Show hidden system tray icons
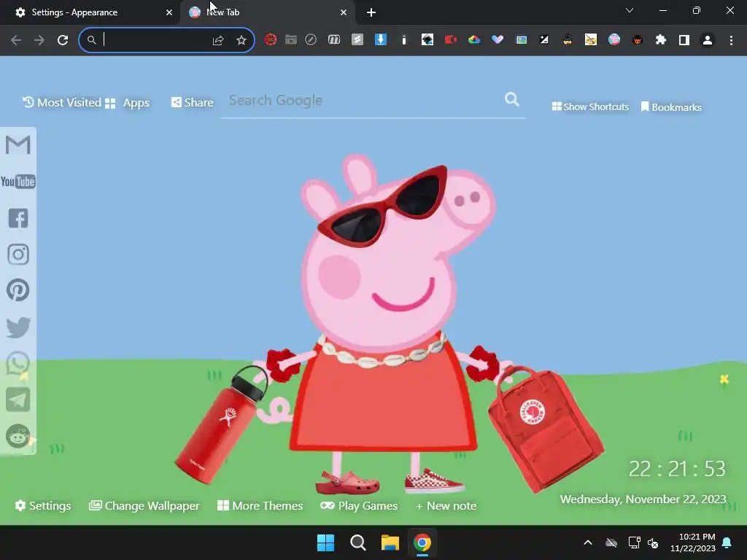This screenshot has width=747, height=560. [x=588, y=542]
